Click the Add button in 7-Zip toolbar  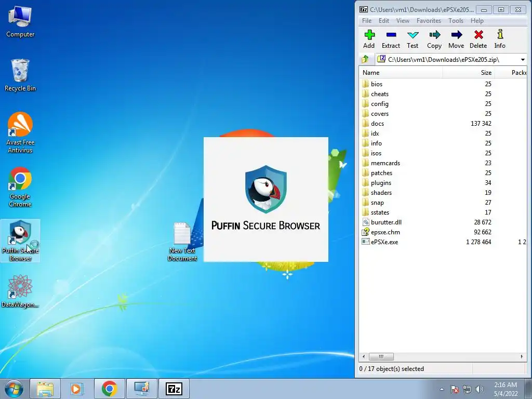(x=369, y=39)
